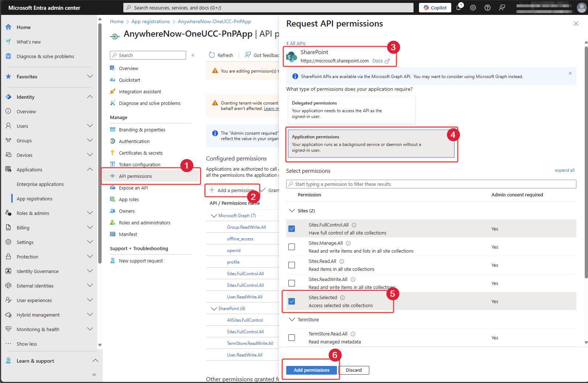The width and height of the screenshot is (588, 383).
Task: Click app menu Search box
Action: tap(148, 55)
